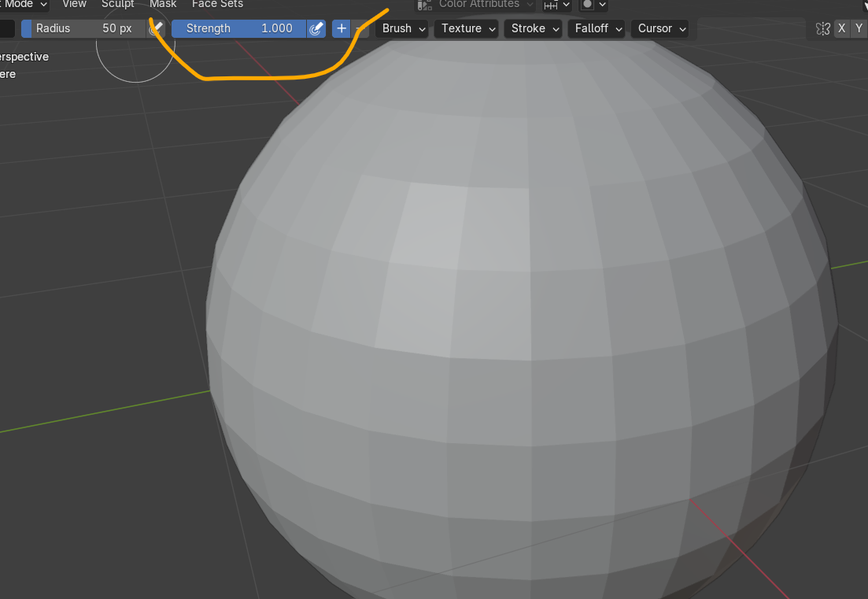This screenshot has height=599, width=868.
Task: Open the Face Sets menu
Action: point(217,5)
